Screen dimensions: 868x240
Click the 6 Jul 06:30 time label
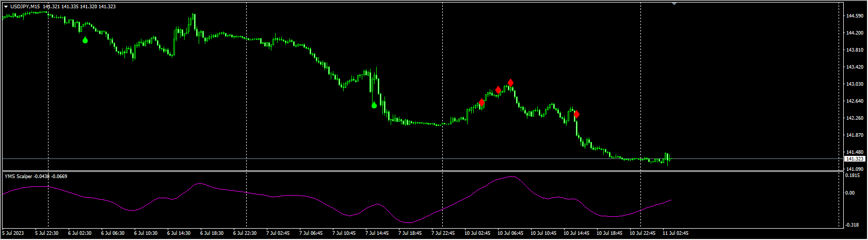[112, 233]
